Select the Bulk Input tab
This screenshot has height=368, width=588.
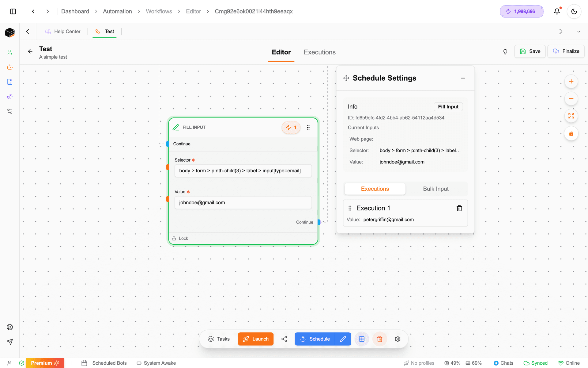click(435, 189)
